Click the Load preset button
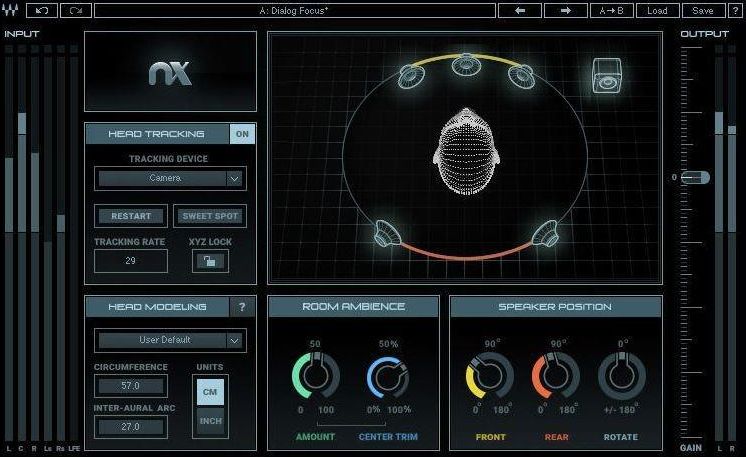Viewport: 746px width, 457px height. 658,10
